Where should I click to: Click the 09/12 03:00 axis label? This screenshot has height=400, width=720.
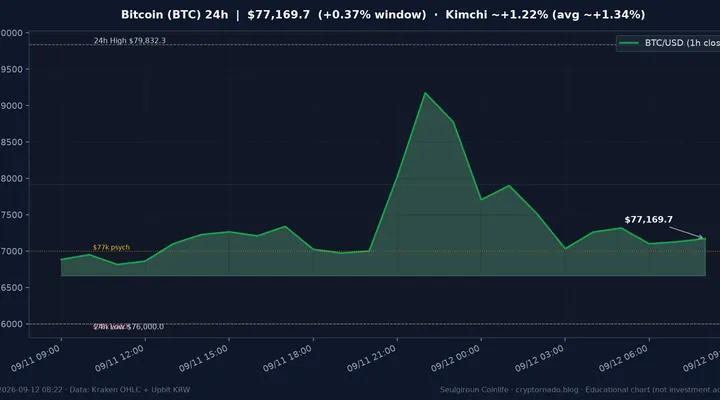tap(540, 358)
